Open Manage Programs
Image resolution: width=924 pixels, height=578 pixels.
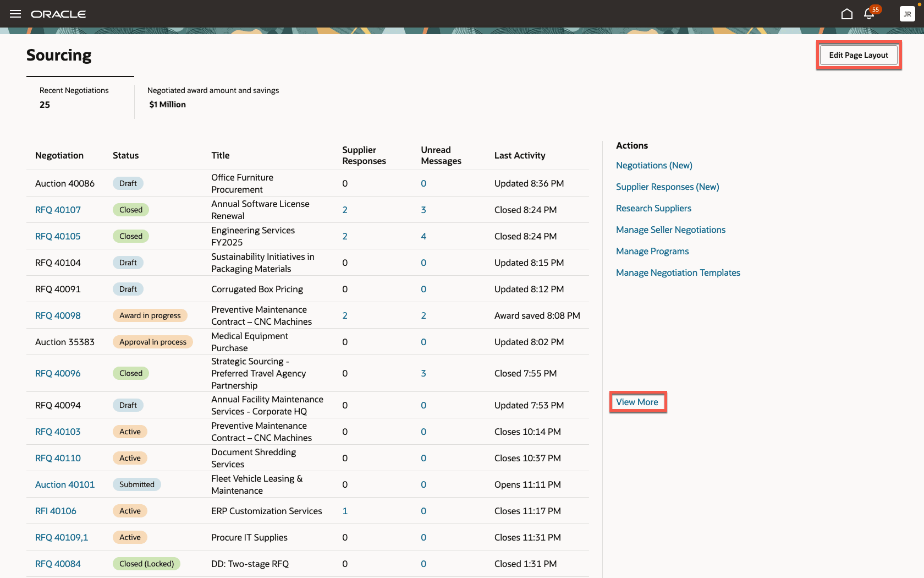tap(652, 251)
